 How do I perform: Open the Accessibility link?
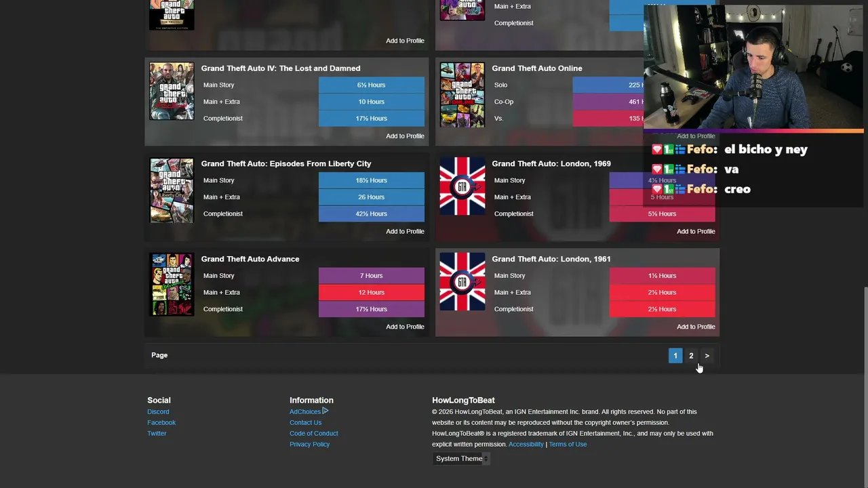pyautogui.click(x=526, y=445)
